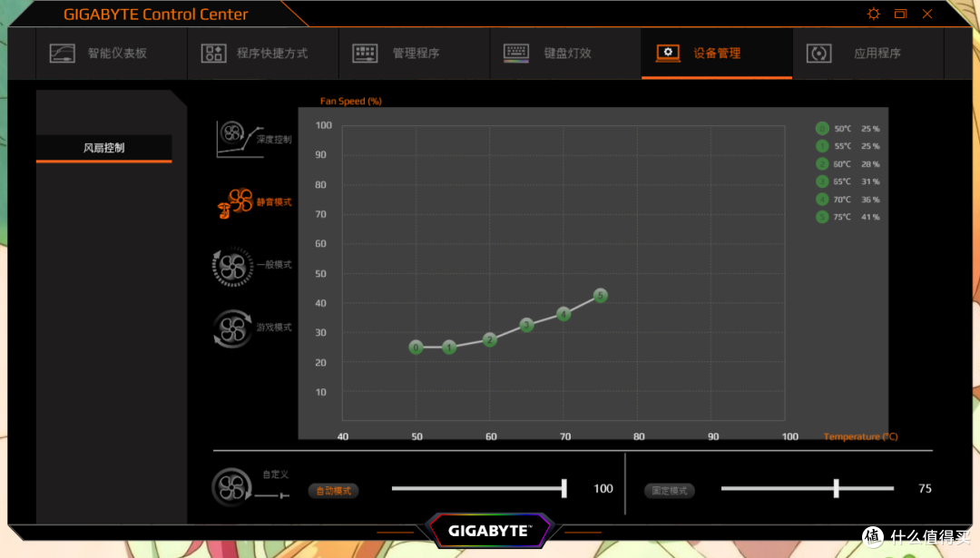Click the device management gear icon
Image resolution: width=980 pixels, height=558 pixels.
(x=668, y=54)
